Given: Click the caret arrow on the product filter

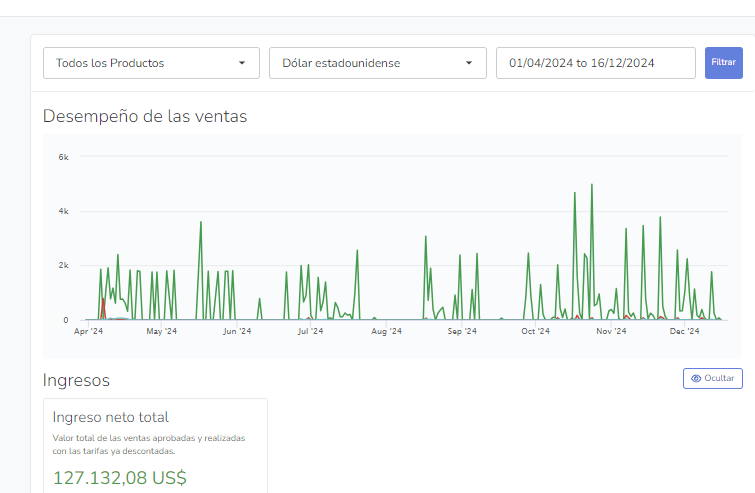Looking at the screenshot, I should click(242, 63).
